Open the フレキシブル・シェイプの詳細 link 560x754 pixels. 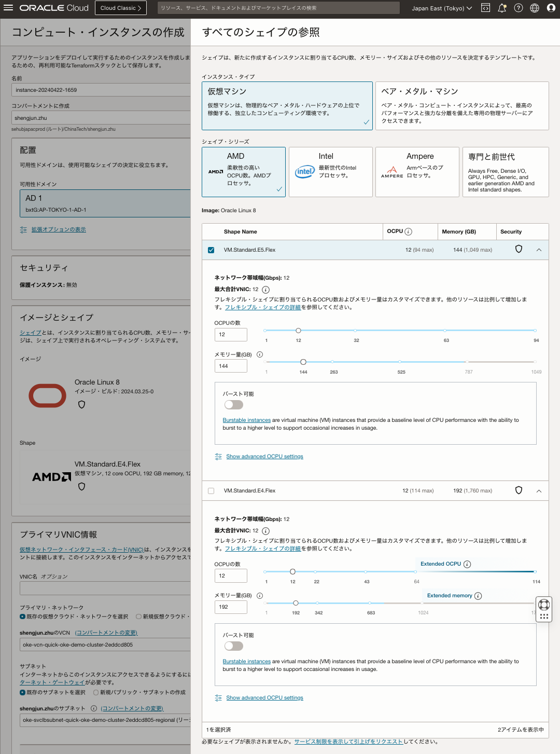pyautogui.click(x=263, y=307)
